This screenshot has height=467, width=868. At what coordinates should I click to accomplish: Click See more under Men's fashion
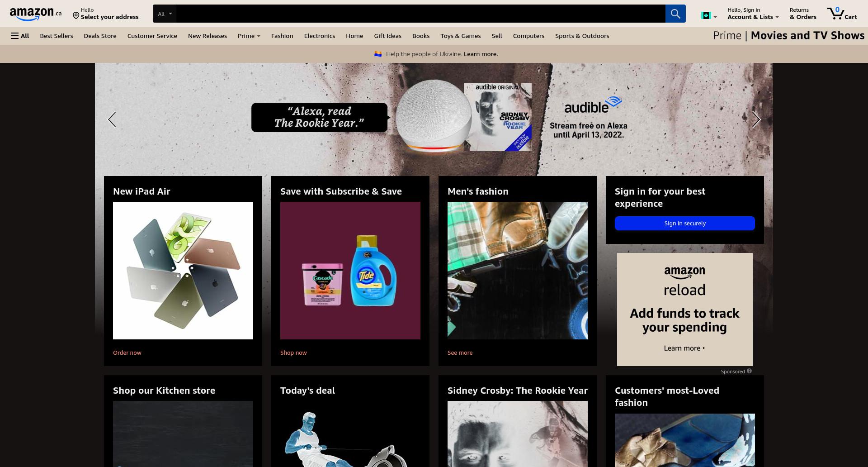tap(460, 353)
